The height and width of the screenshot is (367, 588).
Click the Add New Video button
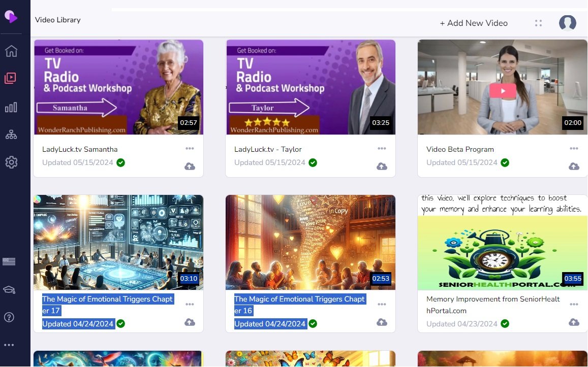[474, 23]
